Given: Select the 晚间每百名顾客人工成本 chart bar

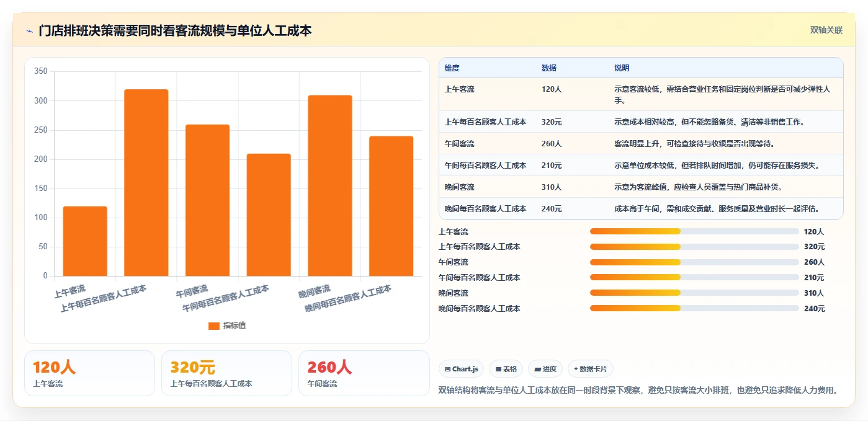Looking at the screenshot, I should tap(391, 206).
